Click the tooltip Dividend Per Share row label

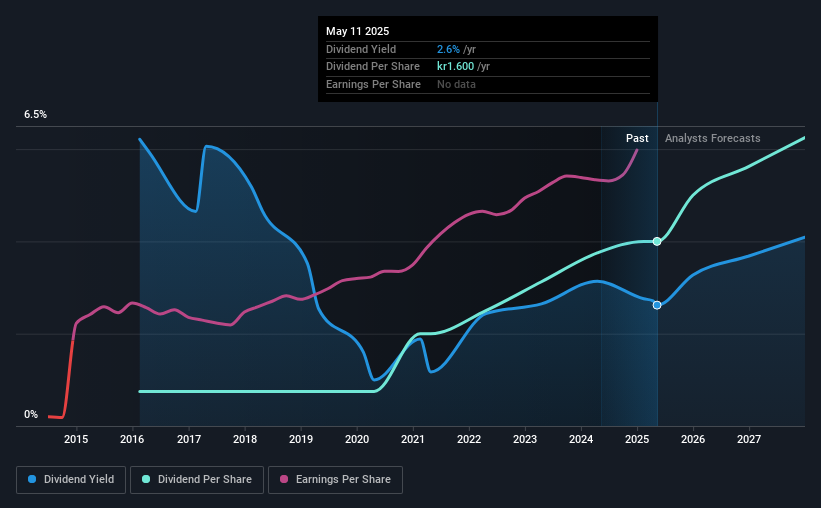[x=373, y=67]
